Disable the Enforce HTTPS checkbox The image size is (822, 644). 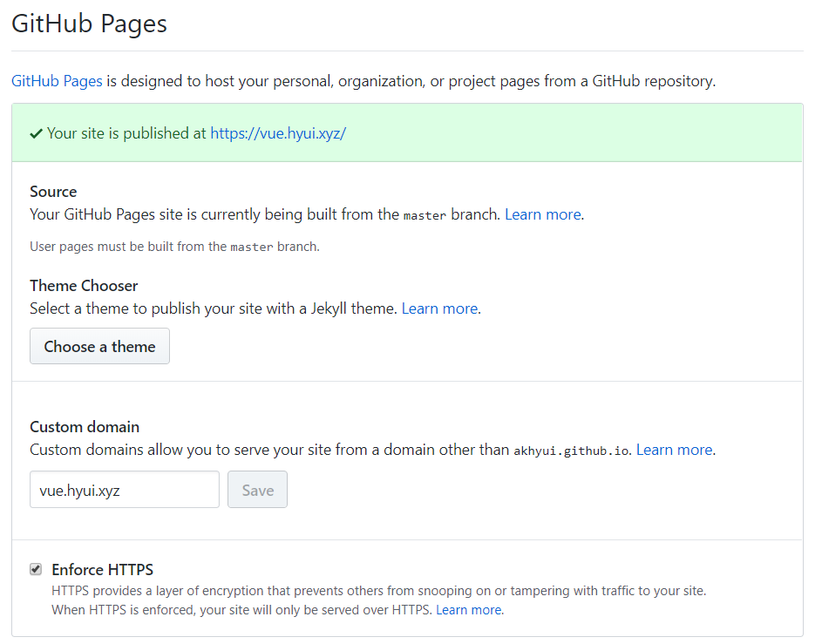pos(35,568)
